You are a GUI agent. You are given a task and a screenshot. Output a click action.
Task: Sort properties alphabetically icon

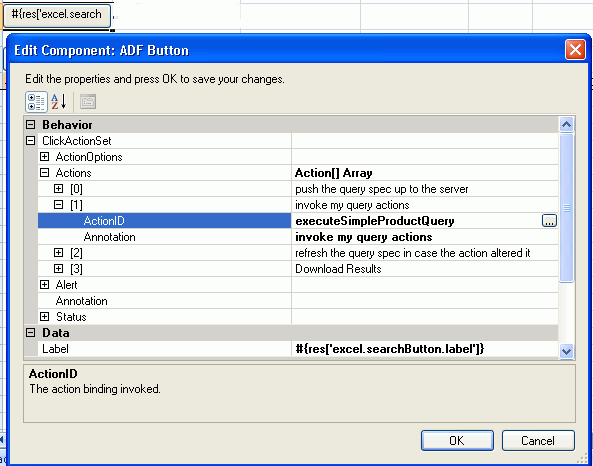pos(59,102)
